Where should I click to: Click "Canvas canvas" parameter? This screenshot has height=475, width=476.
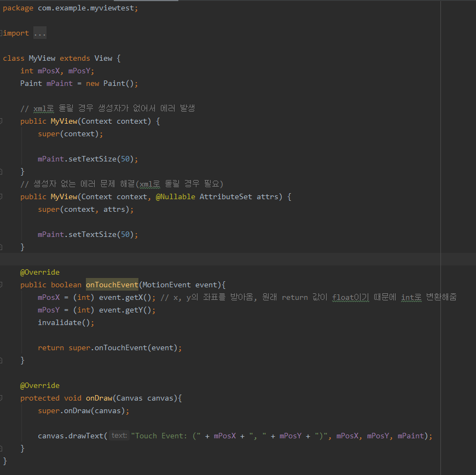click(145, 398)
